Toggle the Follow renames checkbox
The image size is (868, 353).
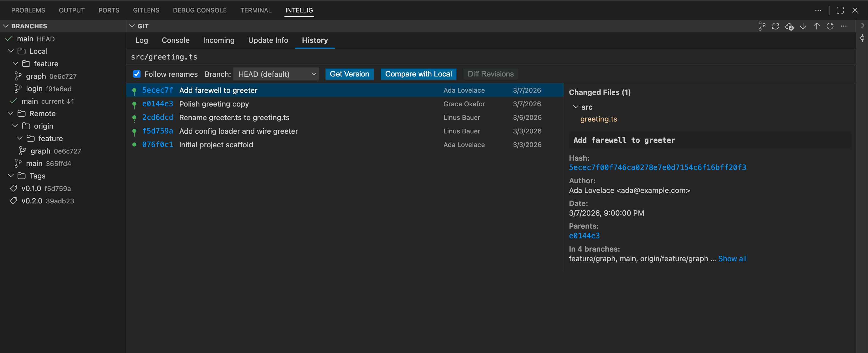(137, 74)
